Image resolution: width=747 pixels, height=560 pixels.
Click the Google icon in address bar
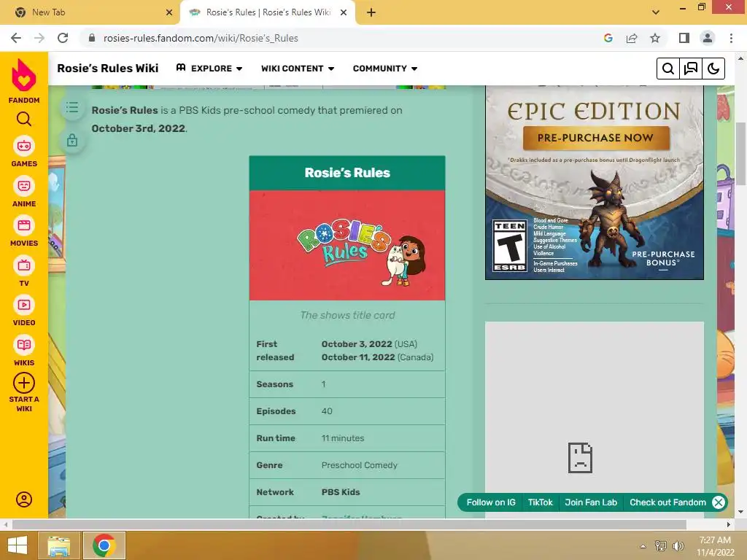pos(608,38)
